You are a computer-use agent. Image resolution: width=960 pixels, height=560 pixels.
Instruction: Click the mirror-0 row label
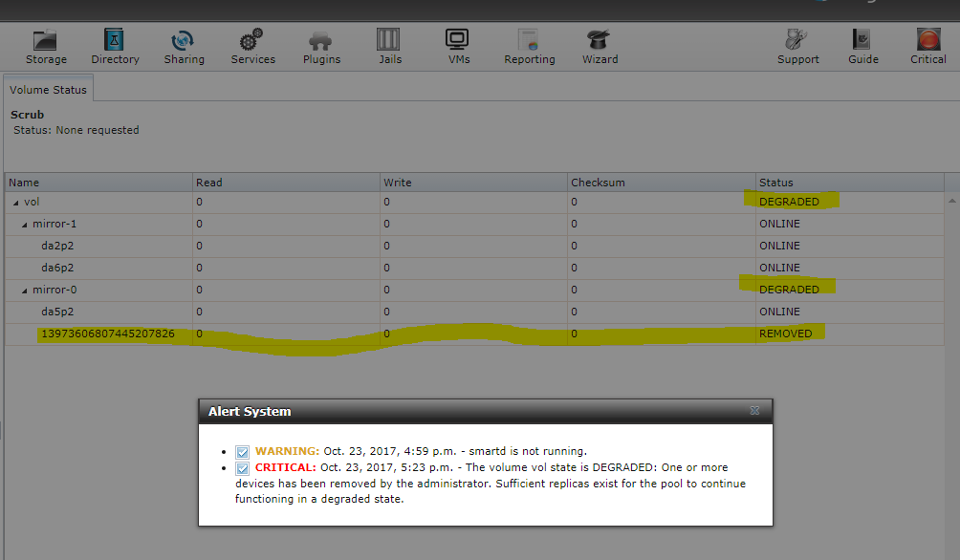pyautogui.click(x=55, y=291)
